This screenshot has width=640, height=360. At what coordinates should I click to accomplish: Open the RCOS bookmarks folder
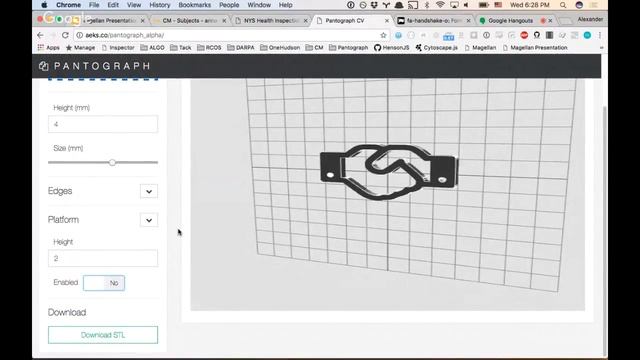(209, 48)
